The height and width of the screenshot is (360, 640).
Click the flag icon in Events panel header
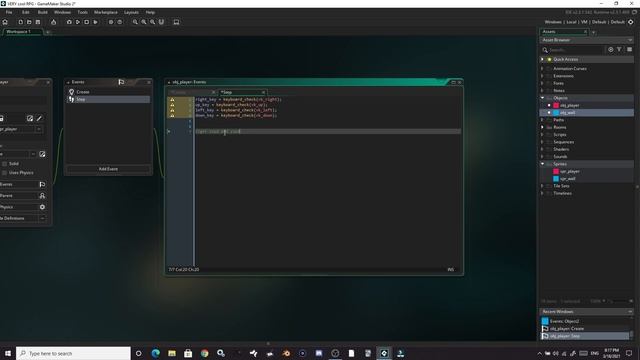(121, 82)
